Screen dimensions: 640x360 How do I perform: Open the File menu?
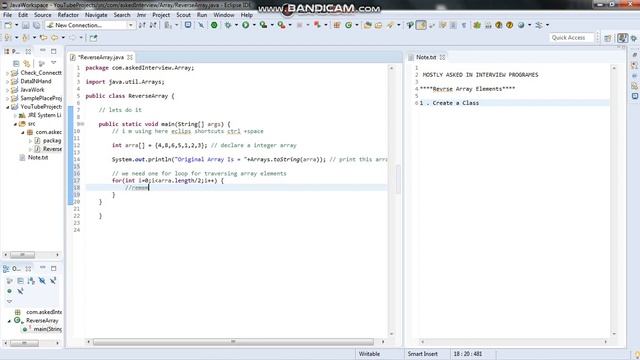pos(7,15)
